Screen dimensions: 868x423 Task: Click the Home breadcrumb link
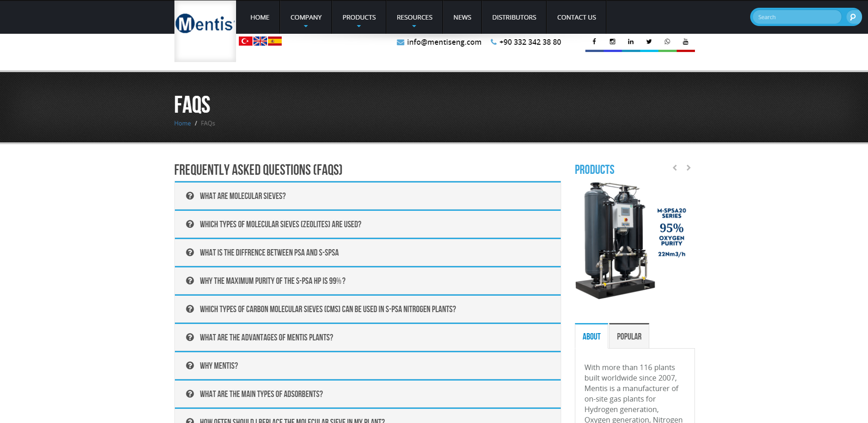182,123
